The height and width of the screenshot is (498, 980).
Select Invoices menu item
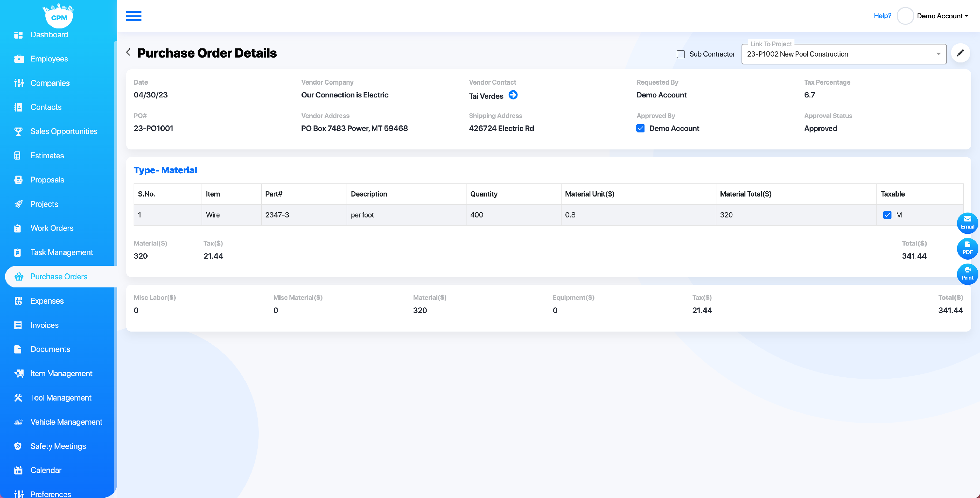[44, 325]
